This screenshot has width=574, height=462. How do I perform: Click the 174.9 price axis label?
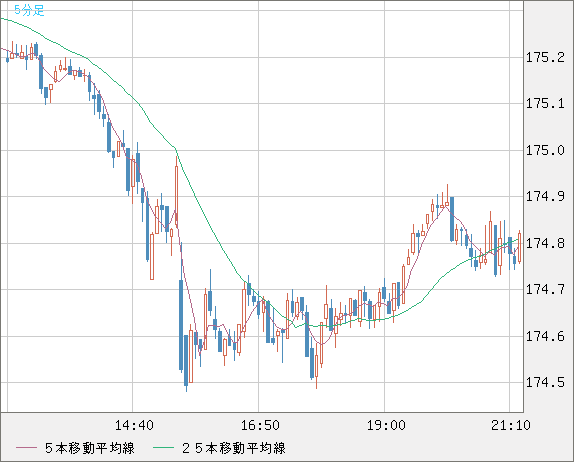tap(545, 197)
